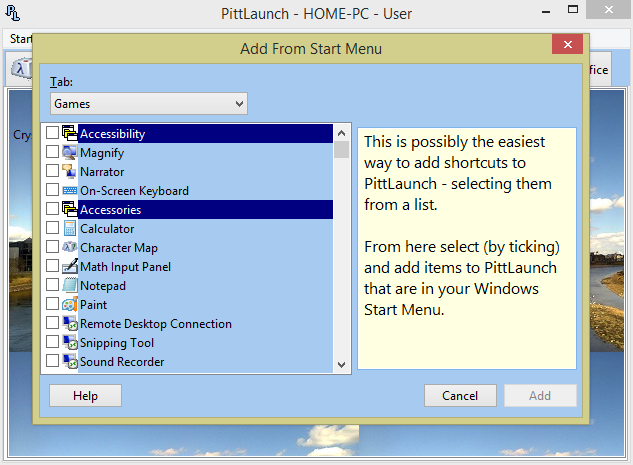Viewport: 633px width, 465px height.
Task: Click the Character Map icon
Action: click(70, 248)
